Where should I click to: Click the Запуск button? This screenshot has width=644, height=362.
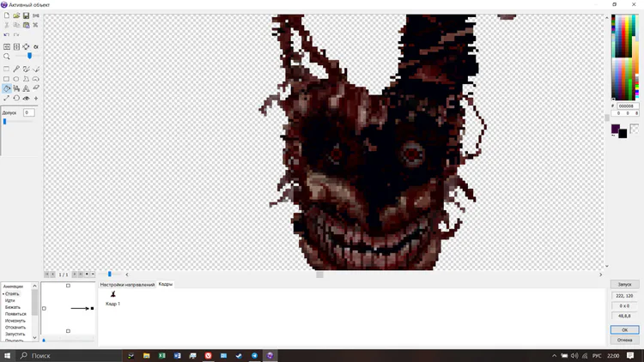click(624, 285)
